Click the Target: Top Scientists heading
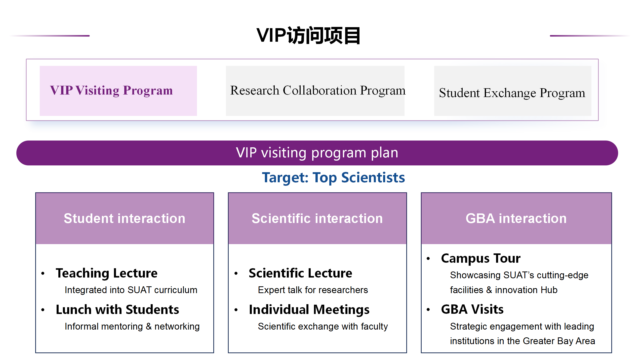This screenshot has height=362, width=644. [333, 177]
